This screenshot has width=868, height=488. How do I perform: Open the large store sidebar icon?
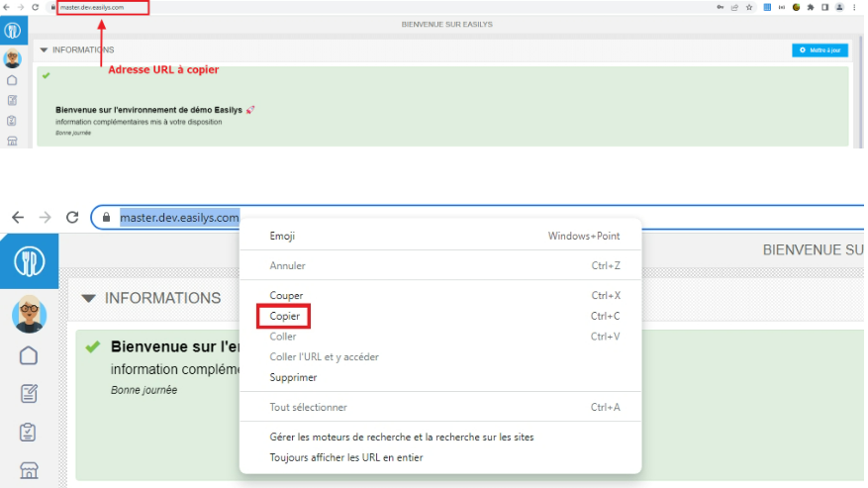tap(29, 470)
